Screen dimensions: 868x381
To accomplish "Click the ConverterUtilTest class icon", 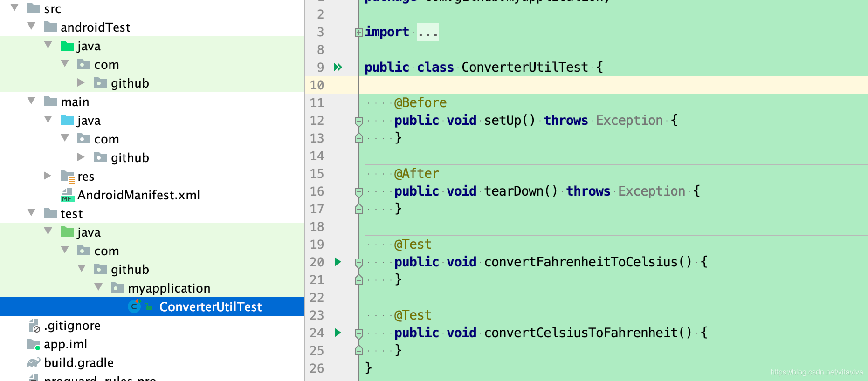I will point(135,306).
